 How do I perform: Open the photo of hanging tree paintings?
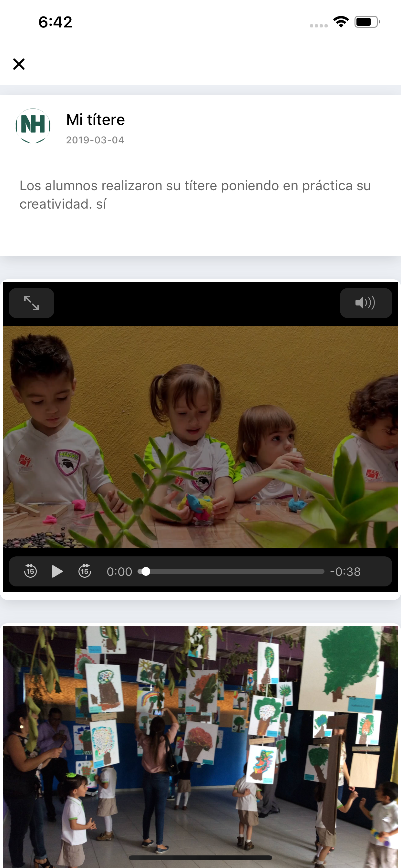pos(200,747)
